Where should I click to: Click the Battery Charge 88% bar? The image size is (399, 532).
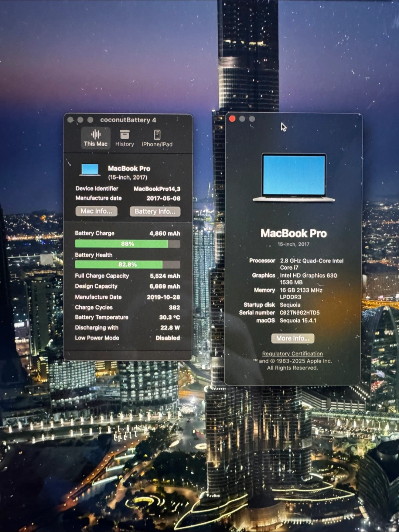127,244
